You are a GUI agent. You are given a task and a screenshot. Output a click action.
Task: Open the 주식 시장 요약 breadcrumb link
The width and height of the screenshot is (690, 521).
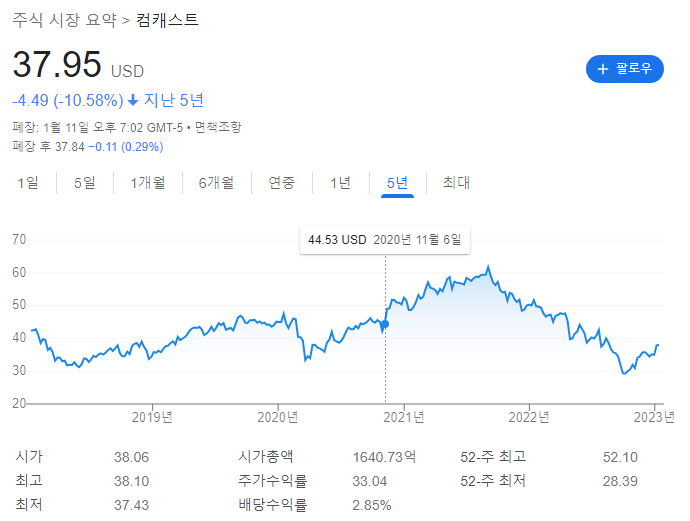[x=65, y=20]
